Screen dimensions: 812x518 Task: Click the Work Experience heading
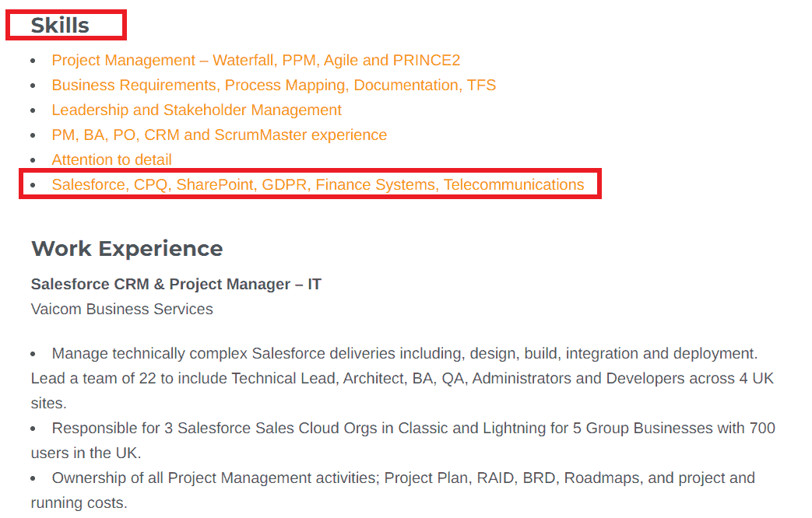[127, 249]
